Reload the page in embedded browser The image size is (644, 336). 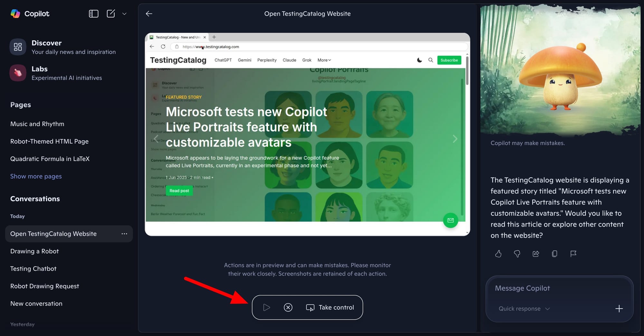click(x=163, y=47)
